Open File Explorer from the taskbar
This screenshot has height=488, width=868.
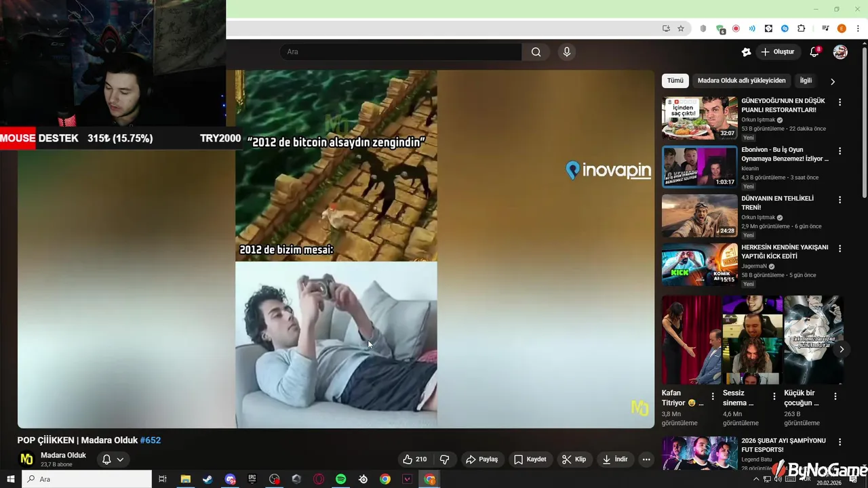[x=185, y=479]
